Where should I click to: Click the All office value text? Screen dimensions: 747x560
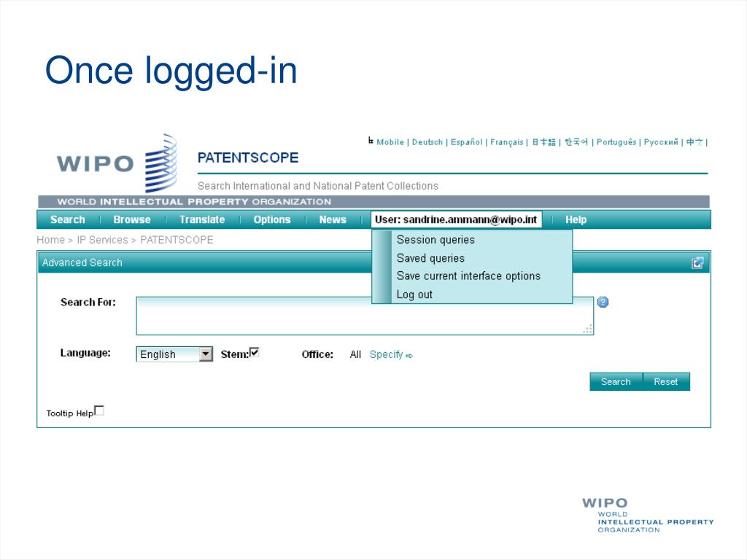pos(355,355)
